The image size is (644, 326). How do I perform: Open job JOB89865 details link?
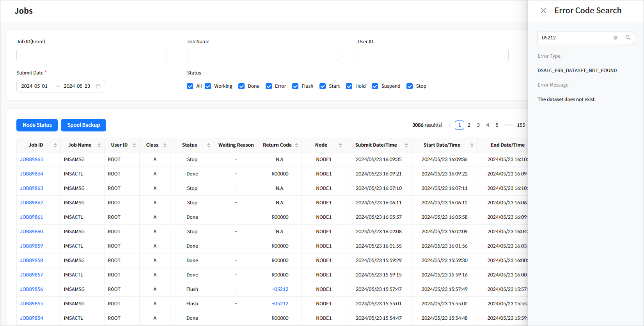[x=32, y=159]
